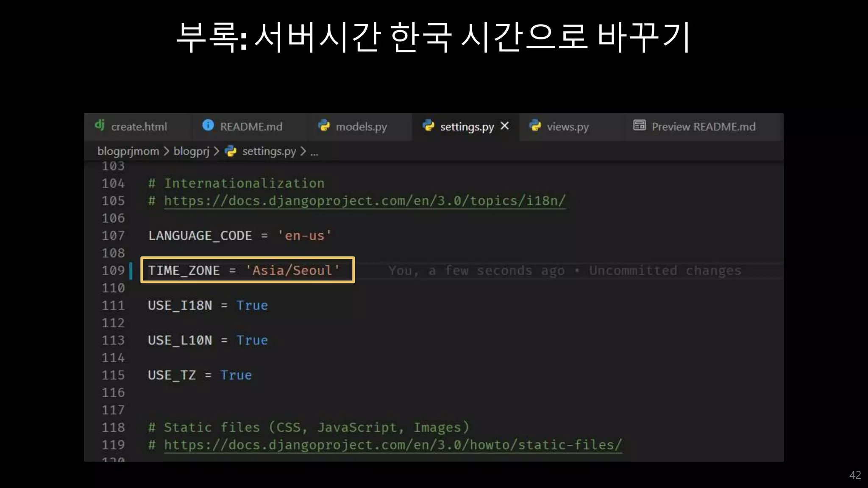This screenshot has width=868, height=488.
Task: Click the info icon on README.md tab
Action: (x=208, y=125)
